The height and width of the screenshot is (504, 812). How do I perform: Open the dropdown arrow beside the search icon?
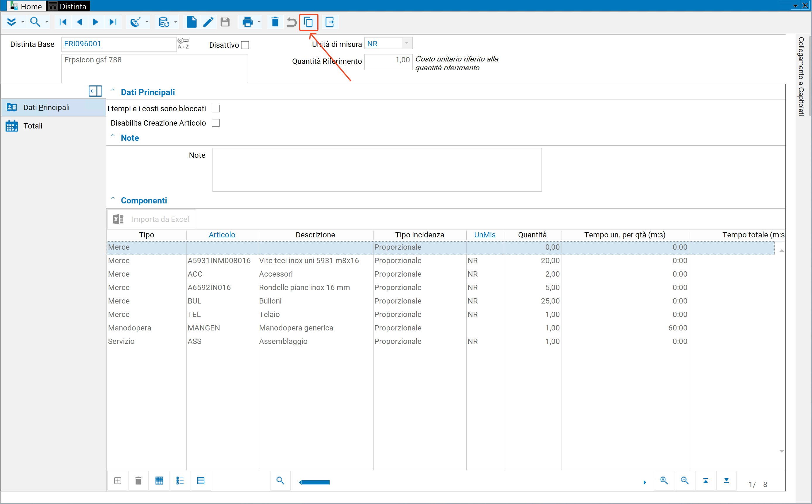pos(47,22)
